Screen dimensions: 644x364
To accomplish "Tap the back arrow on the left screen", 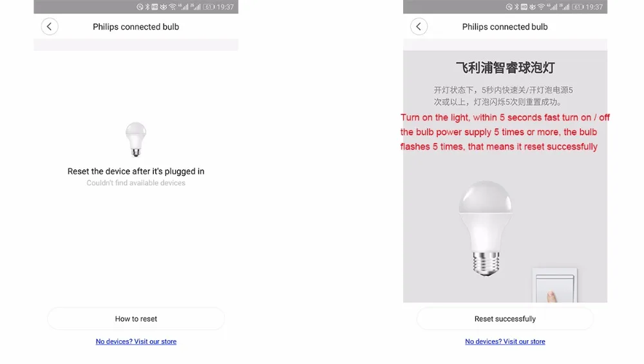I will pyautogui.click(x=50, y=26).
